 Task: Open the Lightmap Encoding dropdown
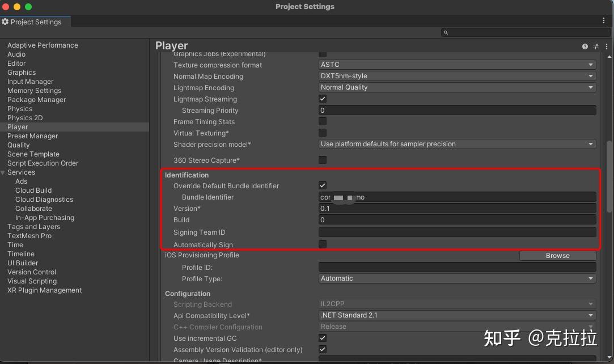[x=457, y=87]
